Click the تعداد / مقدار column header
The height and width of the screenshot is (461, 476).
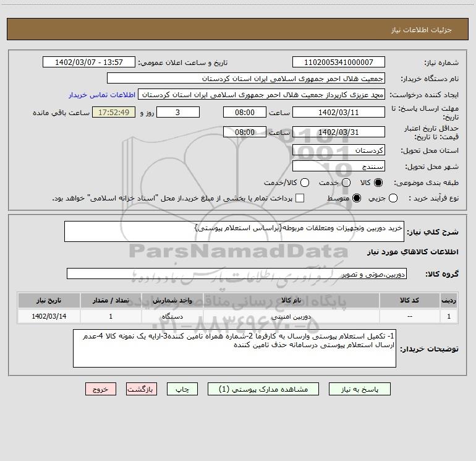coord(111,301)
